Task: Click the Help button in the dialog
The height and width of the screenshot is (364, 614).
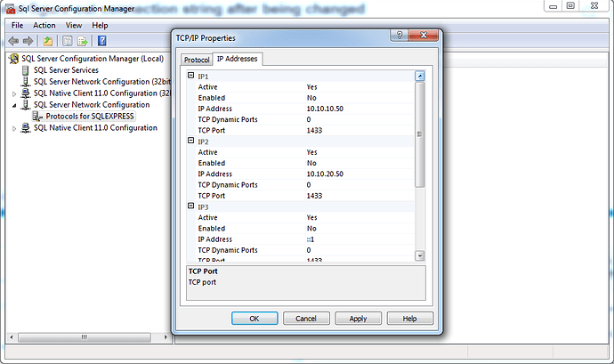Action: (x=410, y=319)
